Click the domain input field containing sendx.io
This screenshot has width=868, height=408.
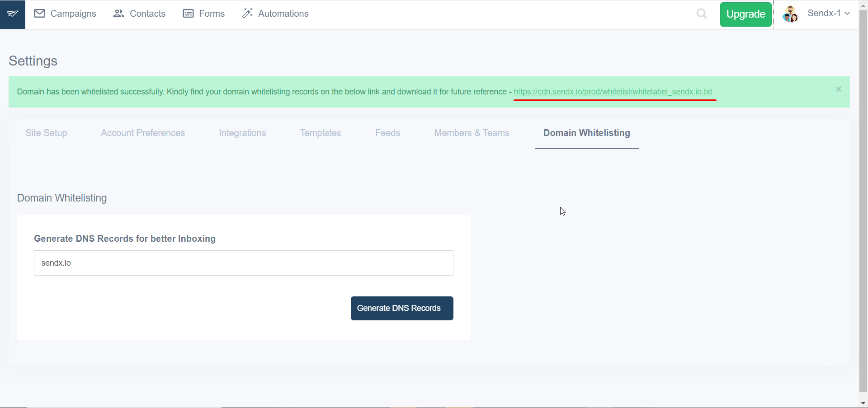tap(244, 263)
